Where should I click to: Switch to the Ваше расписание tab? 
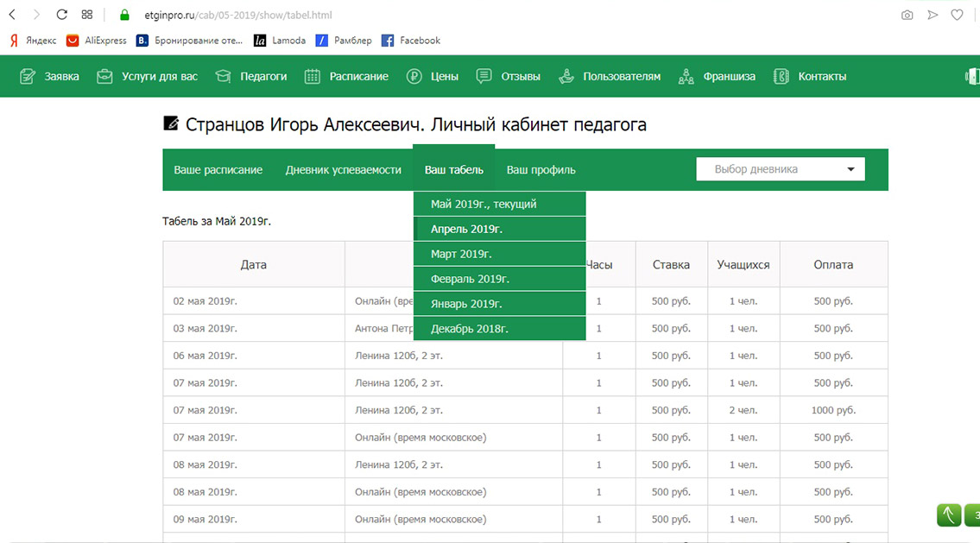[x=218, y=170]
